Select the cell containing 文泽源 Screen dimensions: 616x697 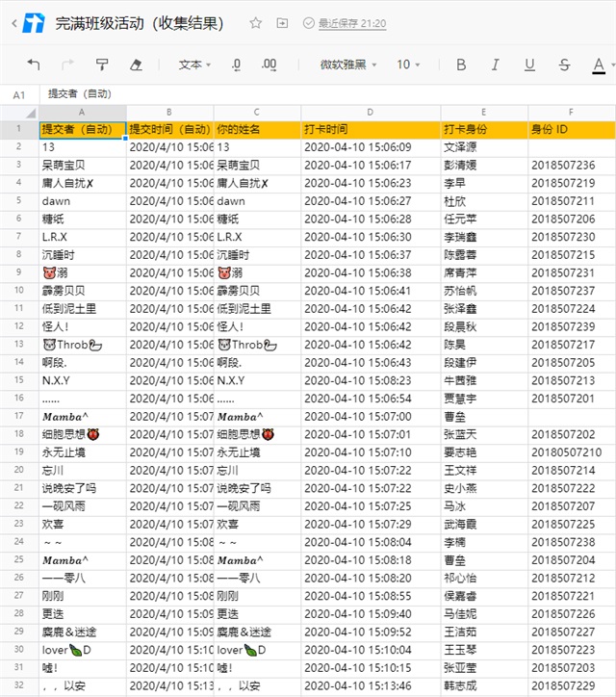click(x=484, y=147)
